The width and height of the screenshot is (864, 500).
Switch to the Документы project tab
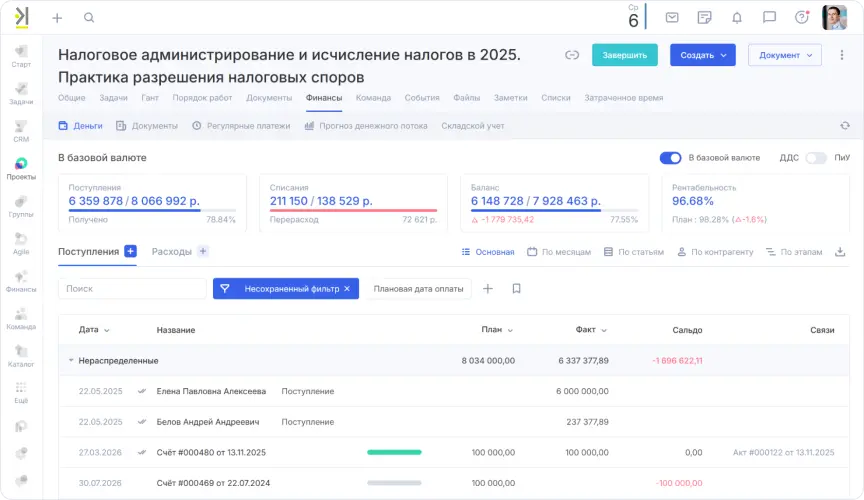pyautogui.click(x=269, y=98)
